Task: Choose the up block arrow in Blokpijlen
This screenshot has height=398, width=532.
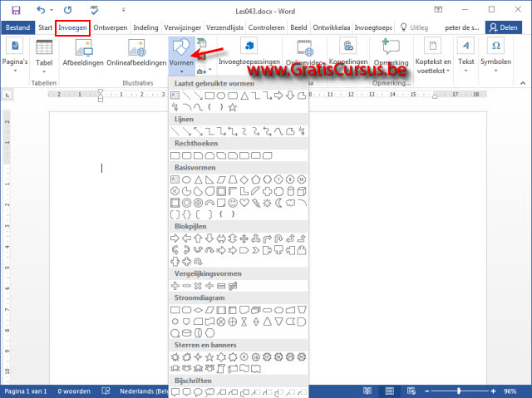Action: [198, 238]
